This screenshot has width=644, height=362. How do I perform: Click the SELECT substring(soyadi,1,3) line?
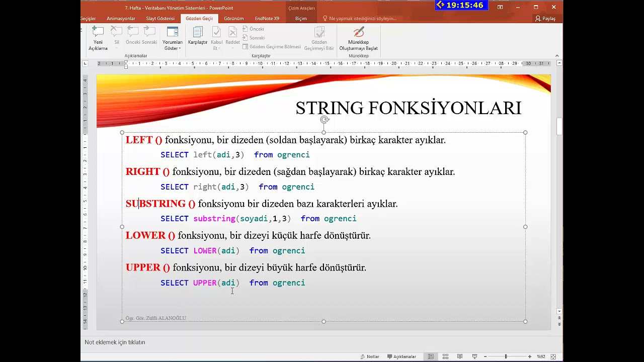pyautogui.click(x=259, y=219)
